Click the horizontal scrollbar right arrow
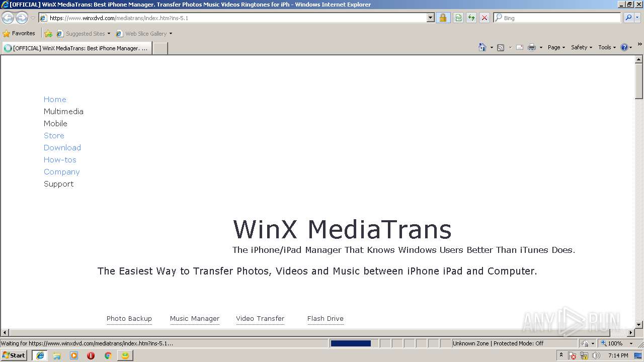 630,333
